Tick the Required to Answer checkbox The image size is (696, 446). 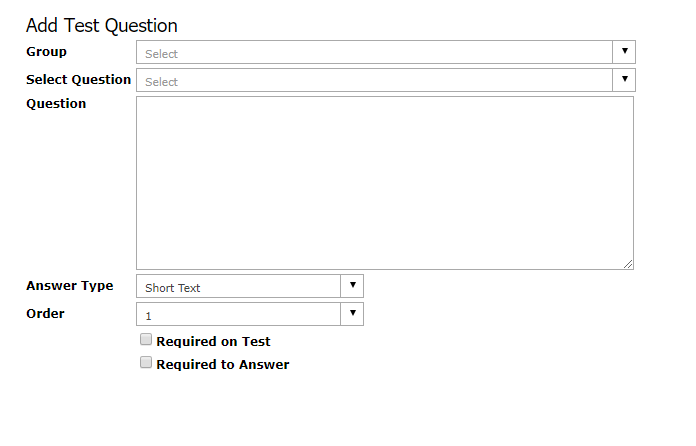[x=146, y=363]
